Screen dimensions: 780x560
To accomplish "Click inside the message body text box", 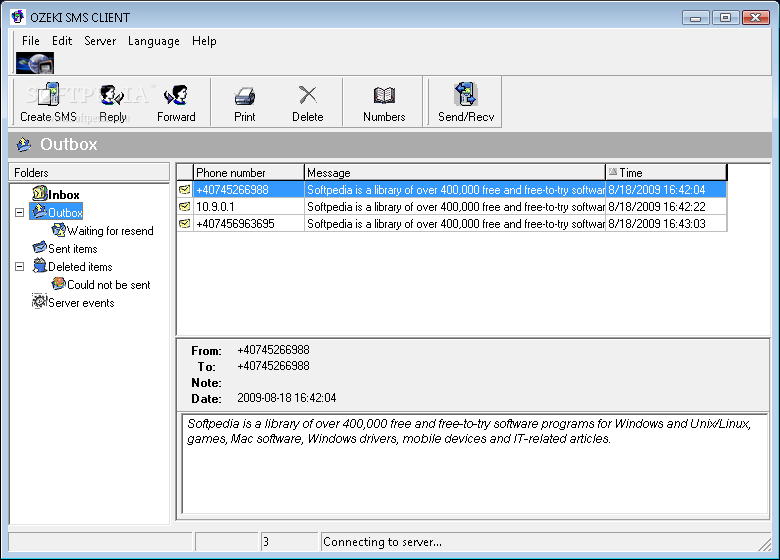I will click(x=475, y=464).
